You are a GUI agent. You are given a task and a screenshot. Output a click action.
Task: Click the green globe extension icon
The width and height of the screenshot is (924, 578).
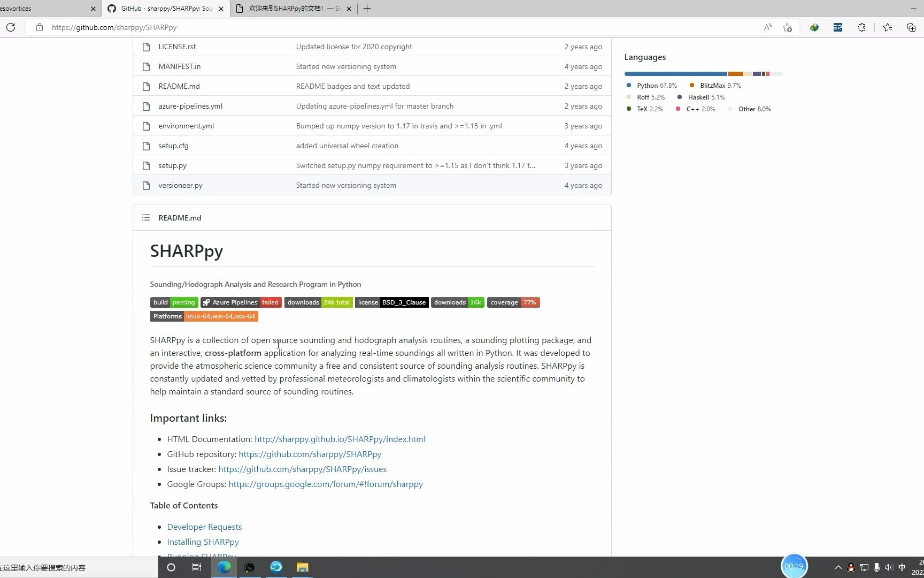click(x=814, y=27)
